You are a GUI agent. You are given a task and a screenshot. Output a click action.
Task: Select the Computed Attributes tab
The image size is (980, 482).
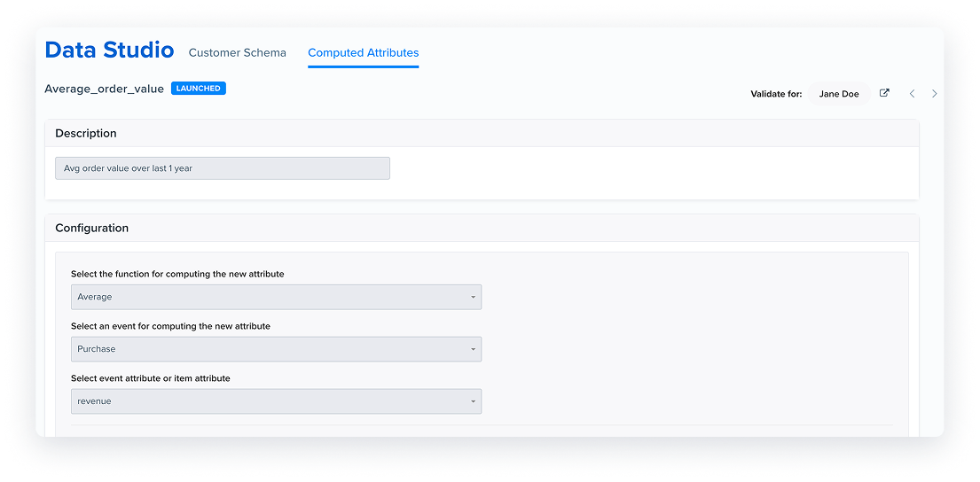point(363,53)
